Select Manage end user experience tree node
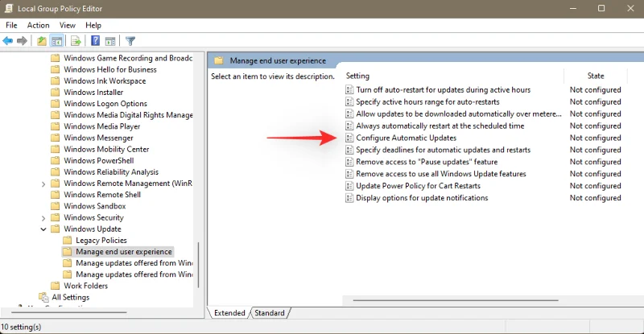 (x=124, y=252)
